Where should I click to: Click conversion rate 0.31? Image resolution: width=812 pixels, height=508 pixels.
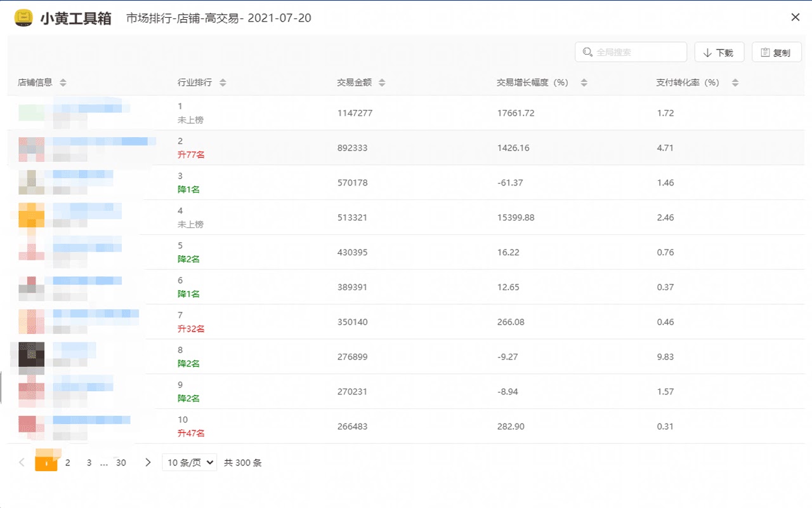pos(665,427)
